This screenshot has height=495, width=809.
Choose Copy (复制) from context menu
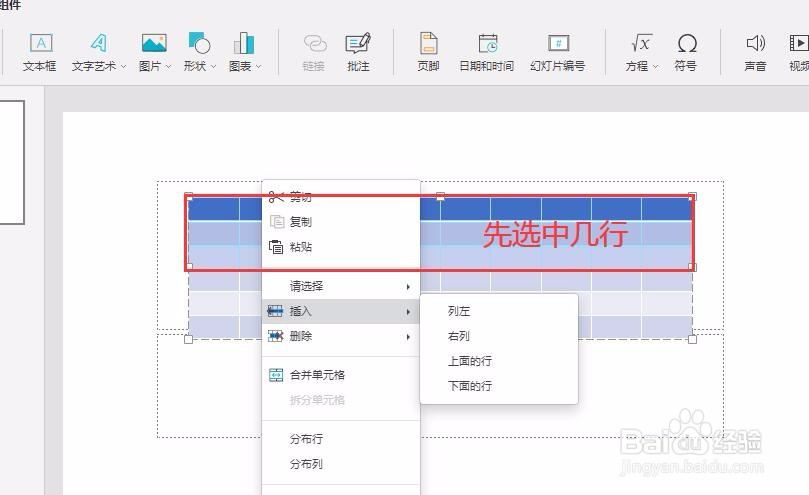[x=341, y=222]
